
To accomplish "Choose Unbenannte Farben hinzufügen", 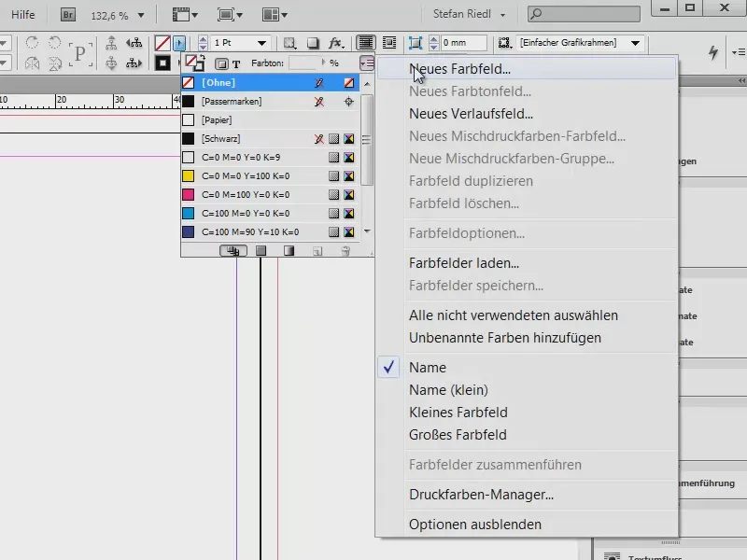I will click(527, 337).
